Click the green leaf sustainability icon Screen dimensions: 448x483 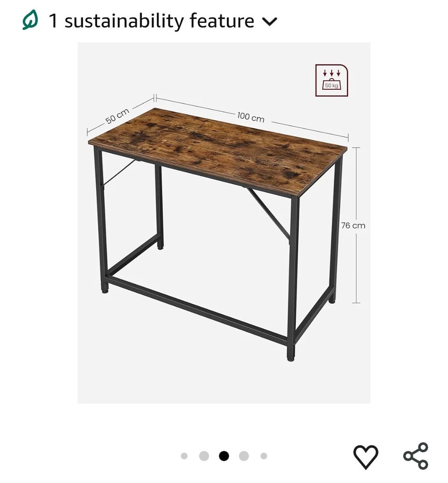(30, 21)
